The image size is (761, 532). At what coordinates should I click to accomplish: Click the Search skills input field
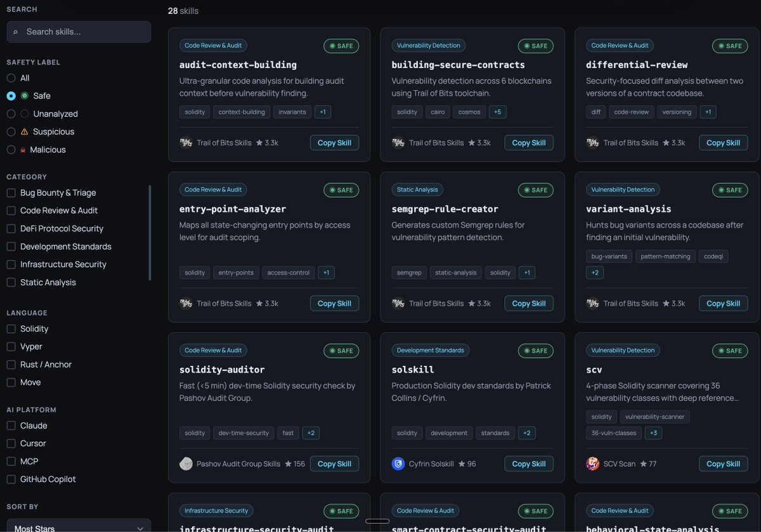point(79,32)
